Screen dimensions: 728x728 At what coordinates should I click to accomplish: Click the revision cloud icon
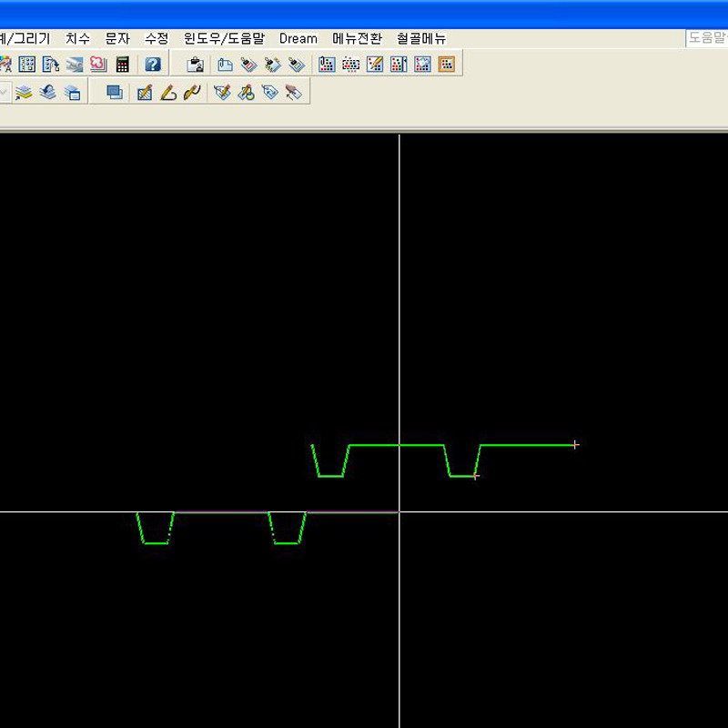(x=98, y=65)
